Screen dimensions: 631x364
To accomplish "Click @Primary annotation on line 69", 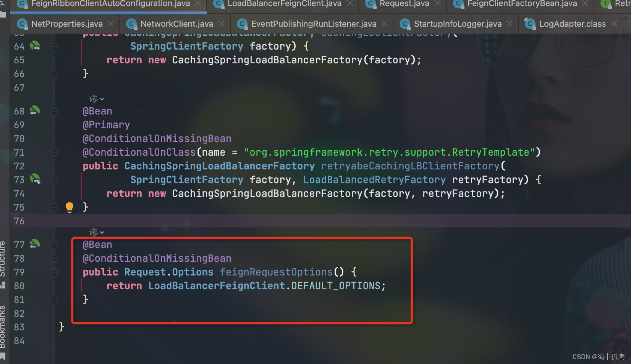I will [106, 125].
